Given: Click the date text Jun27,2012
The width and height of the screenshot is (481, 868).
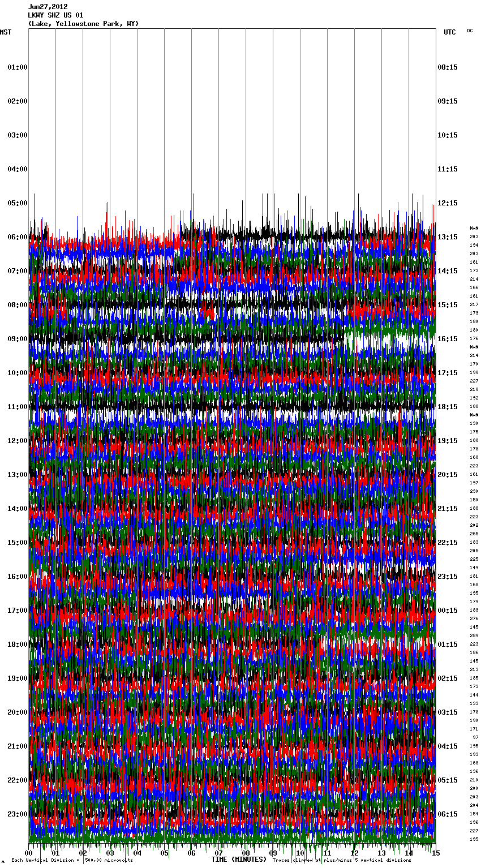Looking at the screenshot, I should [x=48, y=7].
